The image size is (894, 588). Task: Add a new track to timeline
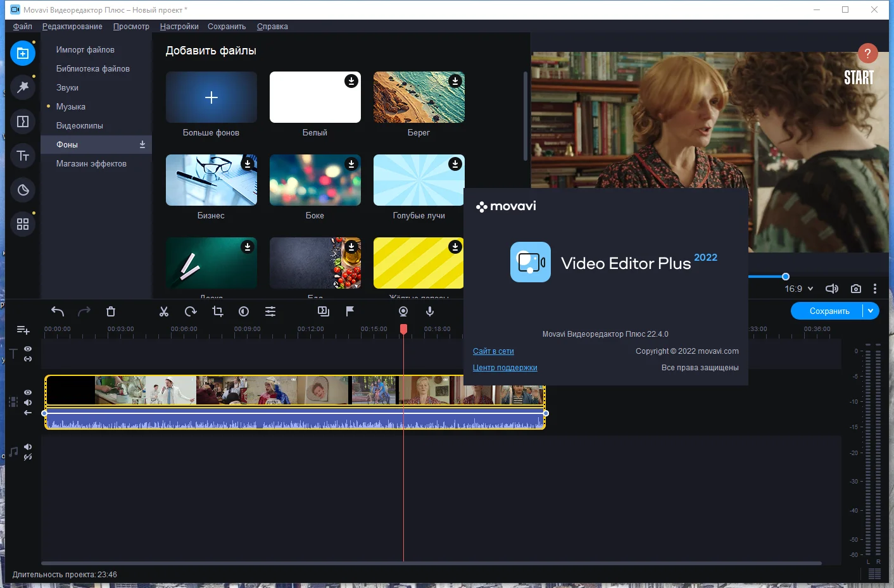click(x=23, y=330)
